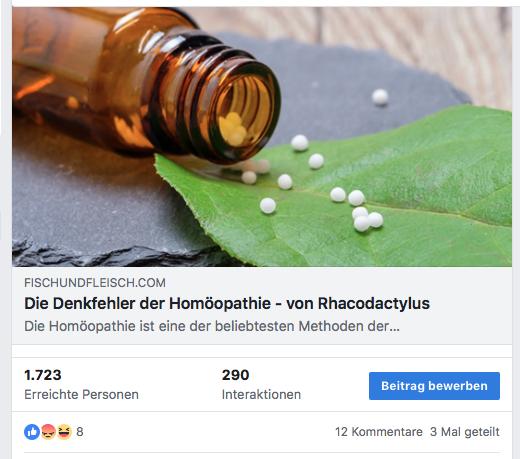Click the FISCHUNDFLEISCH.COM source label
Screen dimensions: 520x459
click(95, 283)
